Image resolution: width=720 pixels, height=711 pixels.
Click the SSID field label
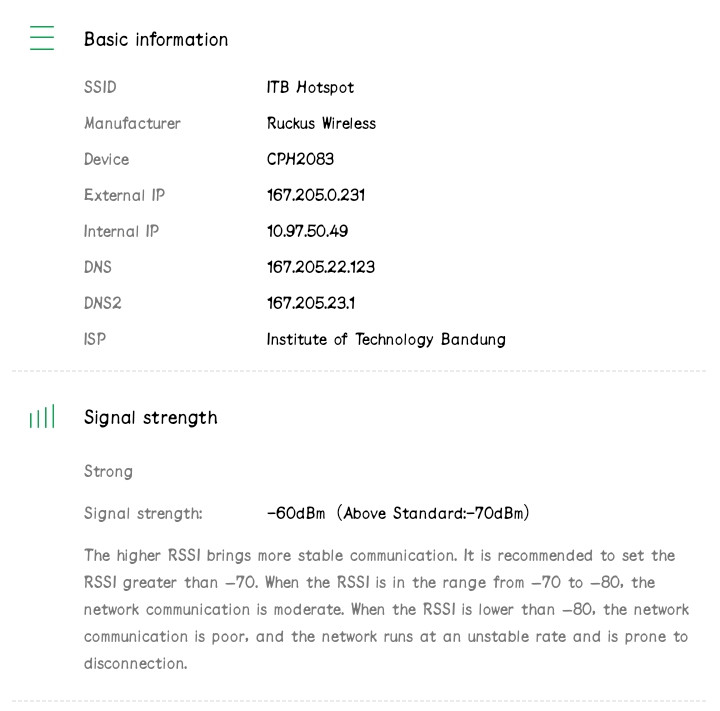100,88
